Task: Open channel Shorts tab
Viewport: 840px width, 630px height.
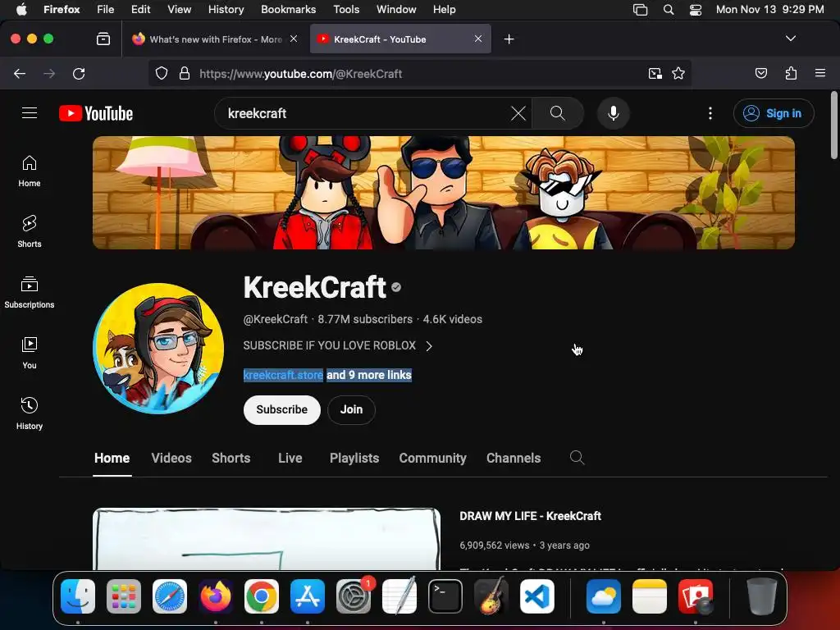Action: [x=231, y=458]
